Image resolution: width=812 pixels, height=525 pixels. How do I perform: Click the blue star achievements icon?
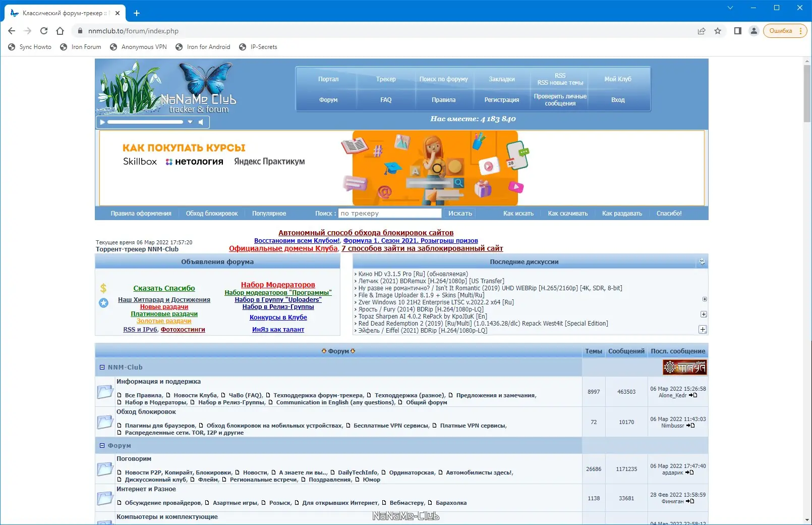[x=103, y=303]
